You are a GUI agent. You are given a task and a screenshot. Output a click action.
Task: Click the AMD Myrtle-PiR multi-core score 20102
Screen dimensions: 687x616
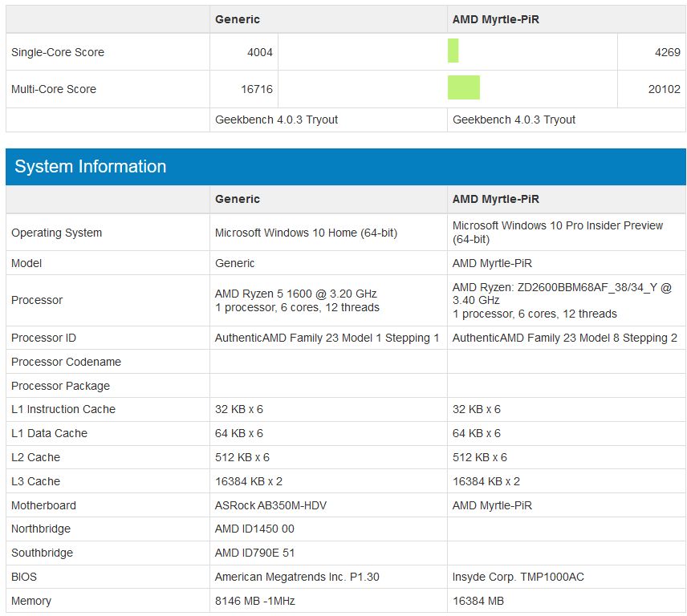pos(665,89)
